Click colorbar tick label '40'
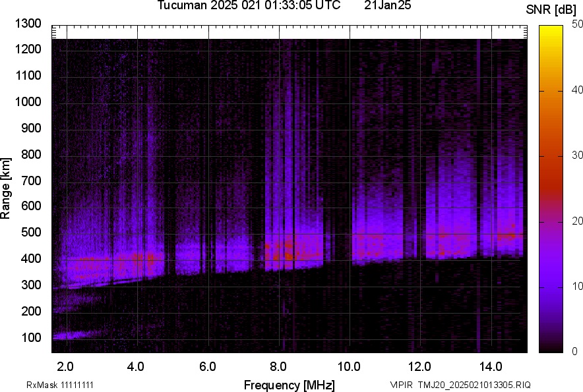583x392 pixels. point(577,90)
